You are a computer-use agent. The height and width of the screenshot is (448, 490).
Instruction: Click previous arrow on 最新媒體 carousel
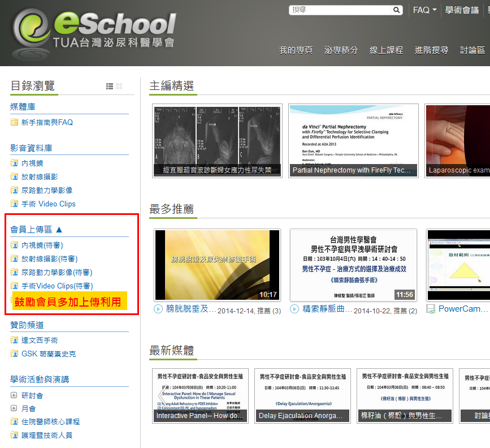[x=162, y=396]
